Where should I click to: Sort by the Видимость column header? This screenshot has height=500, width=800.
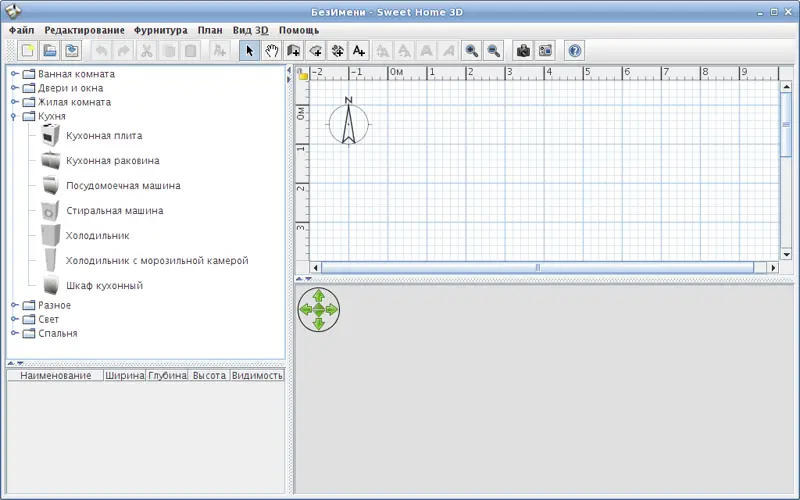[x=257, y=376]
